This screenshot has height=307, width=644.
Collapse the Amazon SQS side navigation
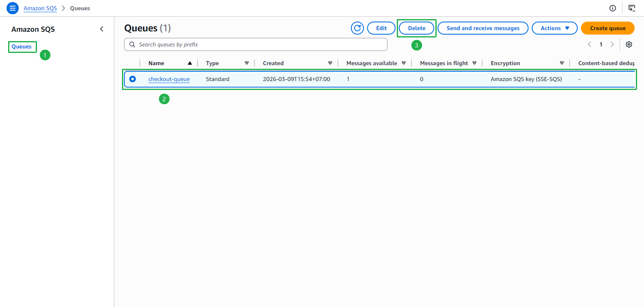click(102, 29)
